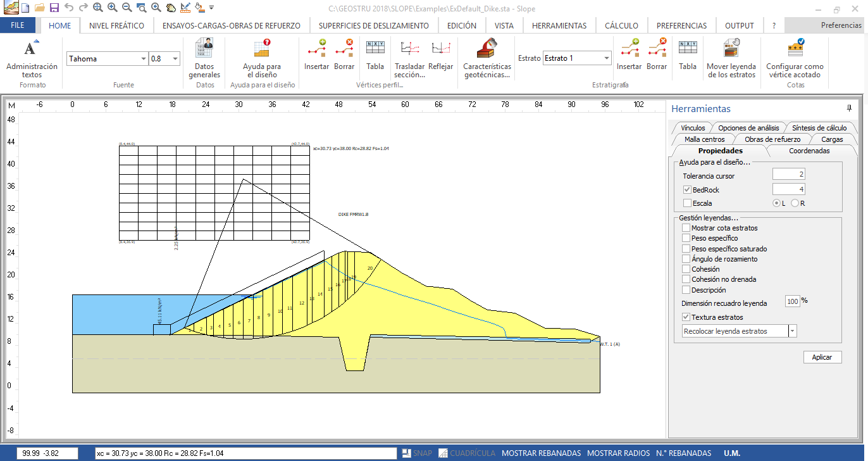Image resolution: width=868 pixels, height=461 pixels.
Task: Select Trasladar sección tool
Action: point(409,58)
